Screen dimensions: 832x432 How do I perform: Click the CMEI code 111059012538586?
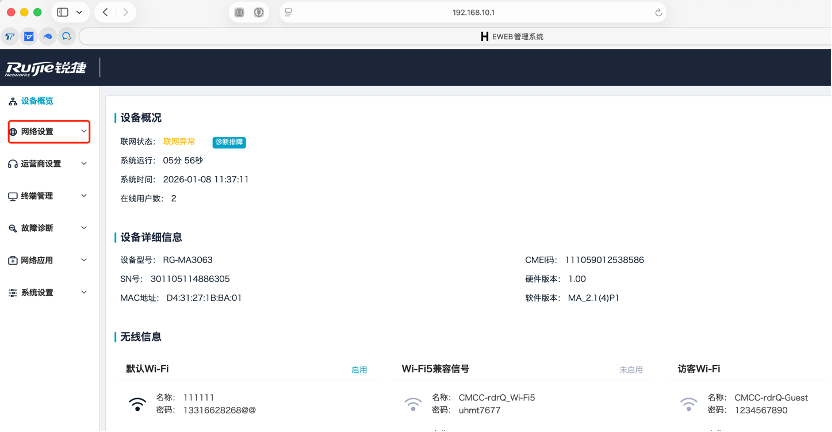[604, 260]
